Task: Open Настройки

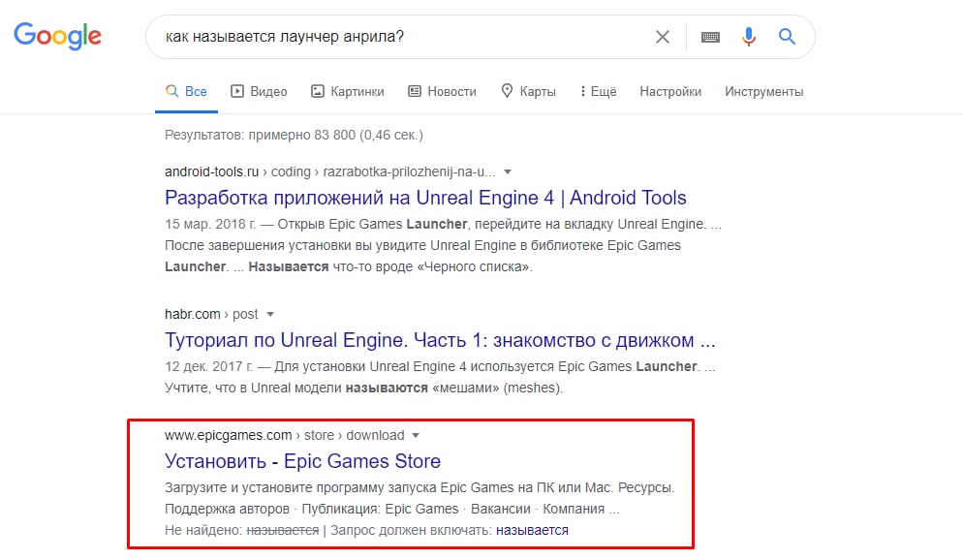Action: (670, 91)
